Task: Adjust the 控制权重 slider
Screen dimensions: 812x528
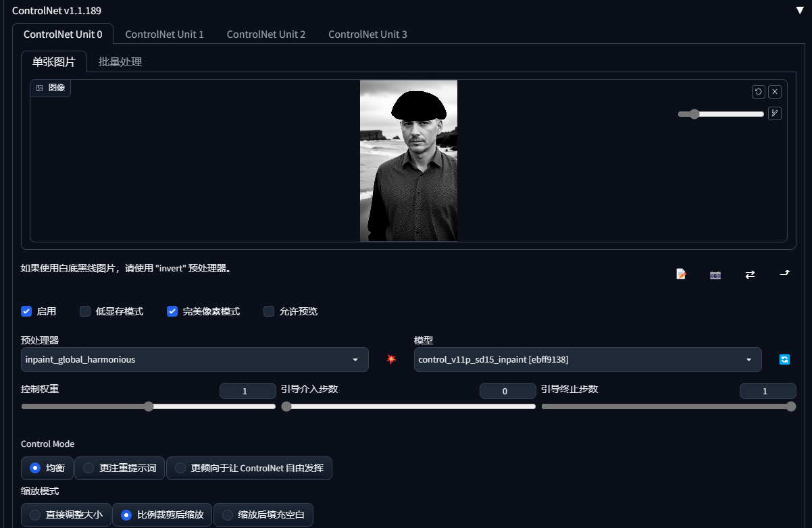Action: point(149,406)
